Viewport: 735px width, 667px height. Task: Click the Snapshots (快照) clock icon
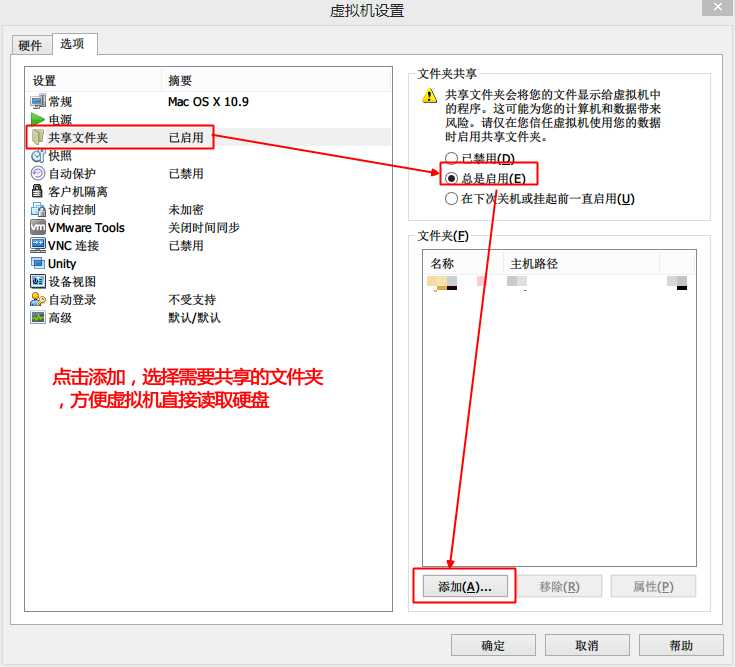click(38, 155)
